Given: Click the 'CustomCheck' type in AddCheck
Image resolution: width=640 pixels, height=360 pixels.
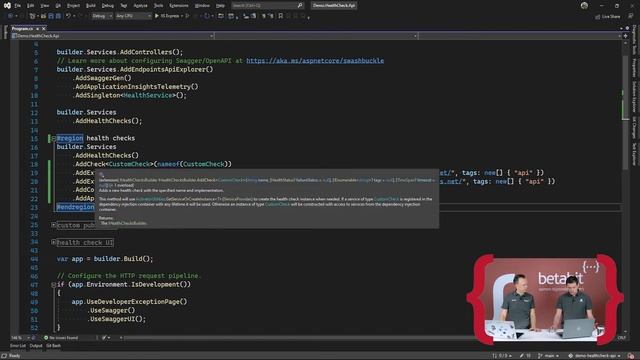Looking at the screenshot, I should 129,164.
